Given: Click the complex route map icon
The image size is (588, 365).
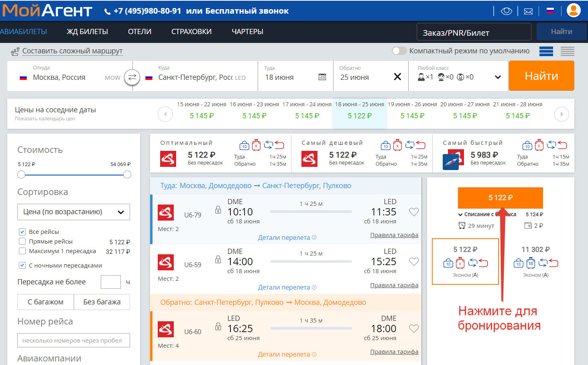Looking at the screenshot, I should tap(15, 51).
